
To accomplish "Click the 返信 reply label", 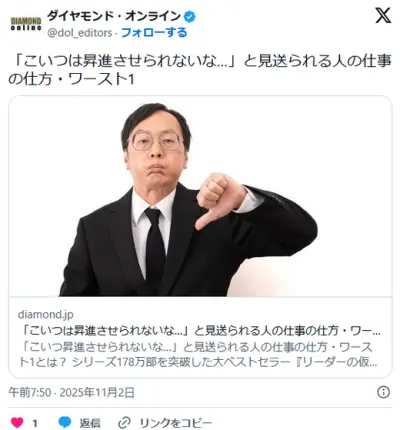I will coord(90,423).
